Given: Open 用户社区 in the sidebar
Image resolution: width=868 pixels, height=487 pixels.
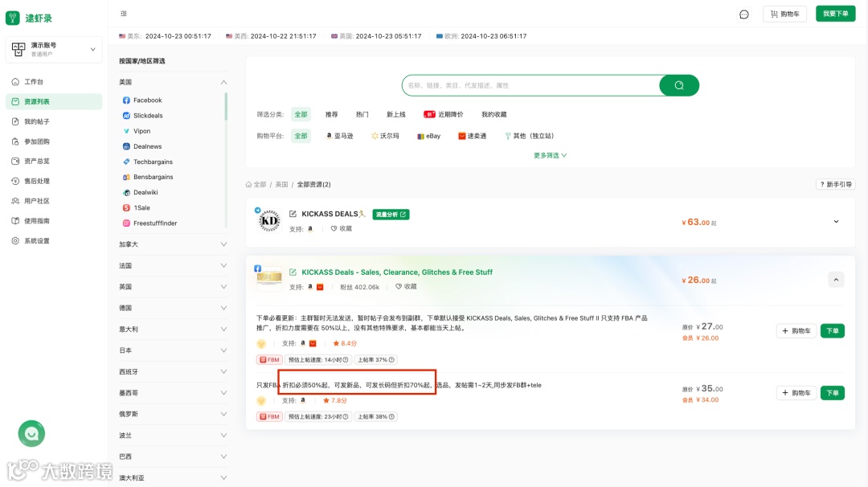Looking at the screenshot, I should [x=54, y=201].
